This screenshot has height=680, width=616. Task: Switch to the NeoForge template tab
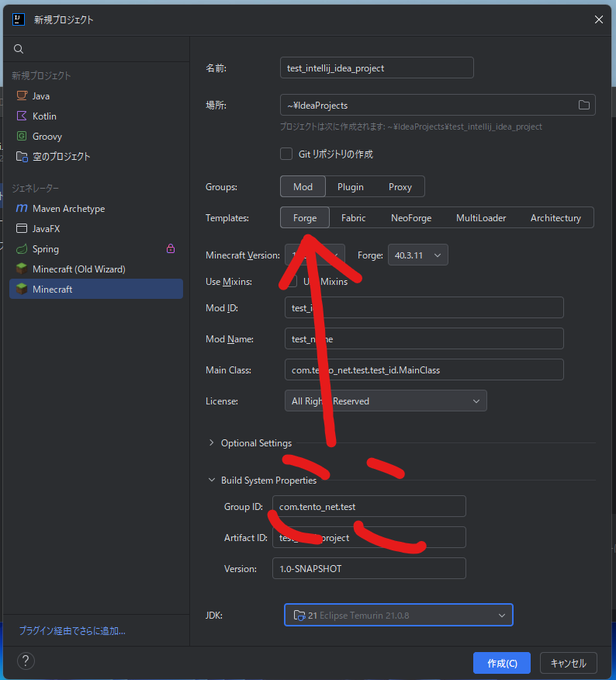tap(411, 218)
